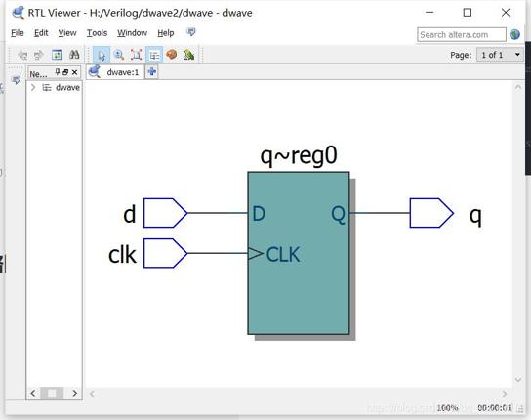The image size is (531, 420).
Task: Expand the dwave tree node
Action: click(x=33, y=88)
